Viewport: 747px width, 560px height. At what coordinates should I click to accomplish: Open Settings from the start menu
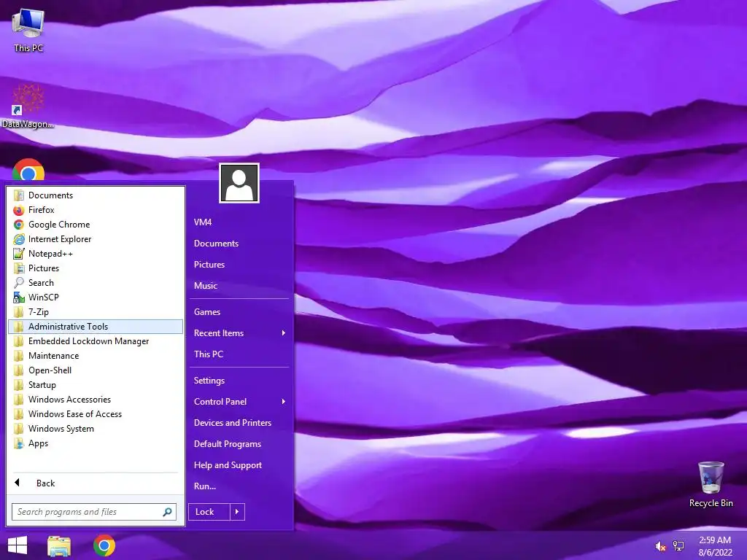click(239, 381)
